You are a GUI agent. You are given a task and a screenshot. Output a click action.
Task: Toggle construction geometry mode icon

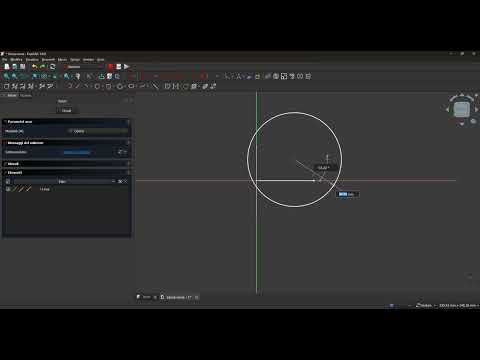click(x=155, y=86)
